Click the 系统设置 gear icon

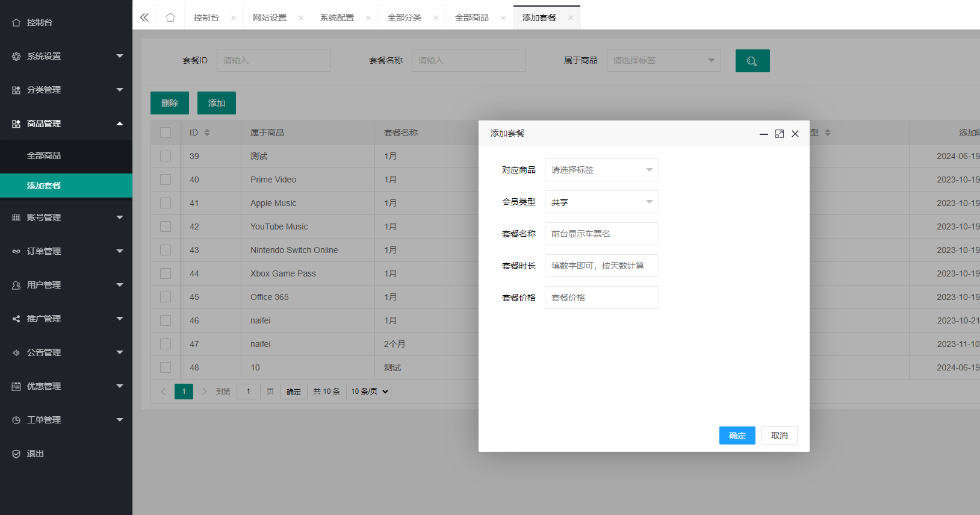coord(16,56)
